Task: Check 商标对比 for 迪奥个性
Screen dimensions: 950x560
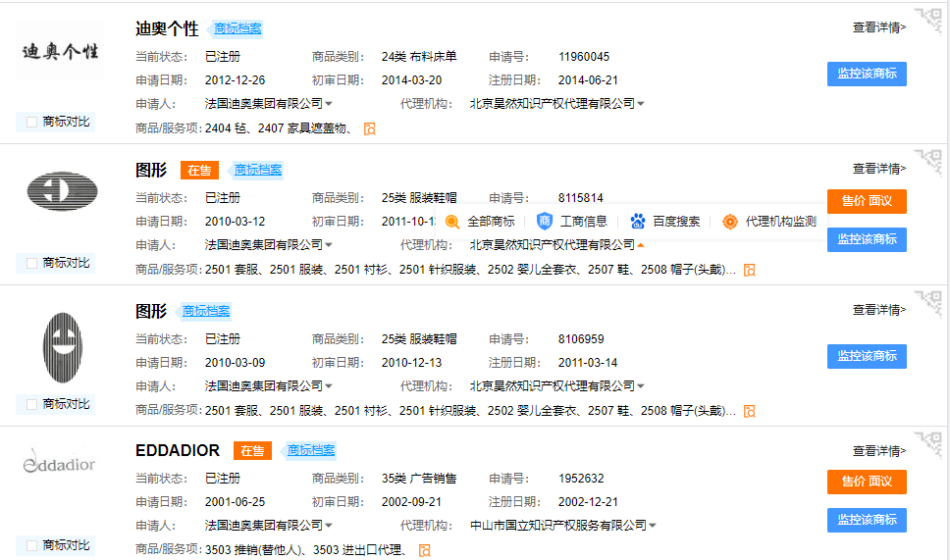Action: (32, 123)
